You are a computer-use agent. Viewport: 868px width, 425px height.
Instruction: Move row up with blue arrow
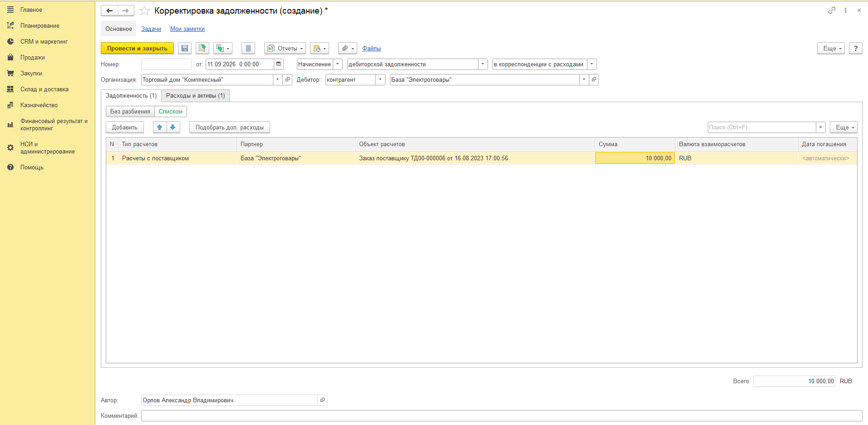click(x=160, y=127)
